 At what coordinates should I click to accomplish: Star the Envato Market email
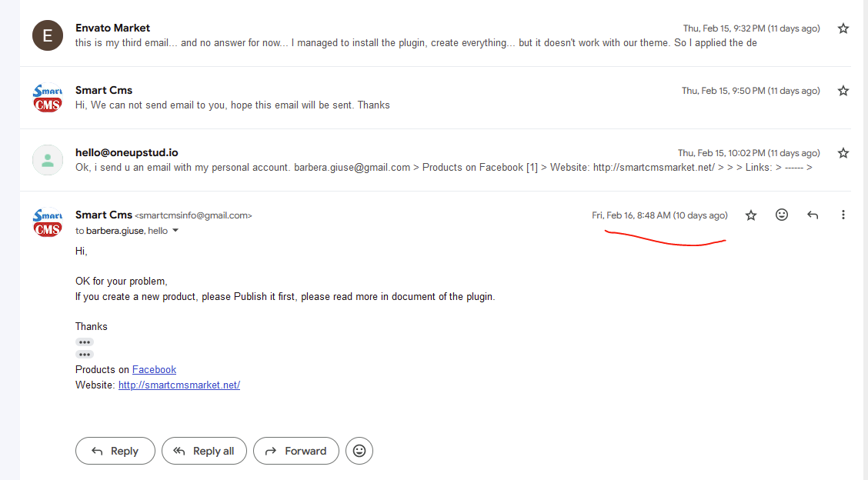843,28
